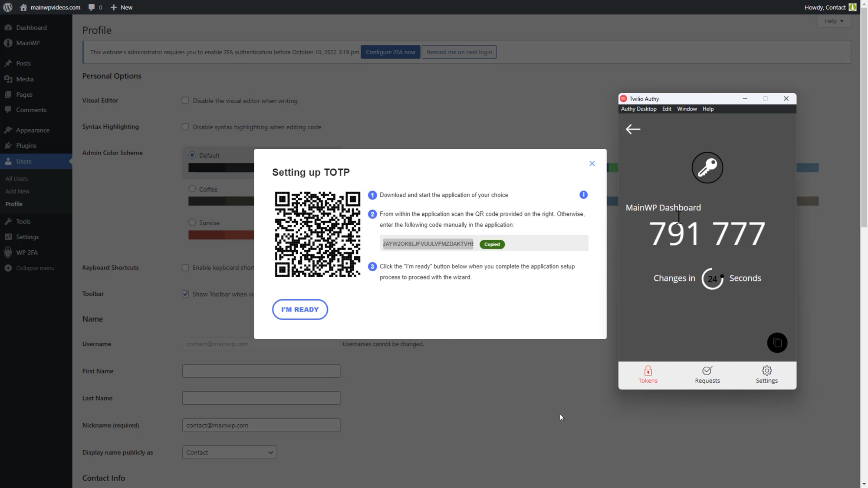Open the Window menu in Authy

(x=687, y=109)
